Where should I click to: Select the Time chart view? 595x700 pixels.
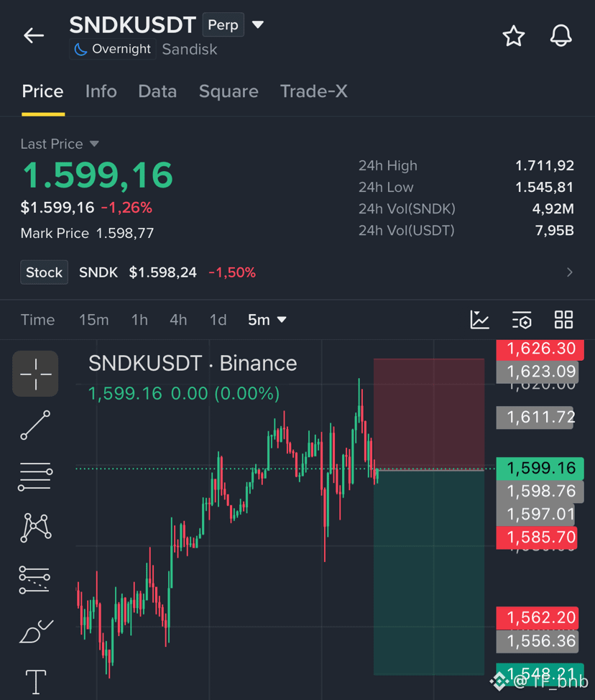click(37, 320)
